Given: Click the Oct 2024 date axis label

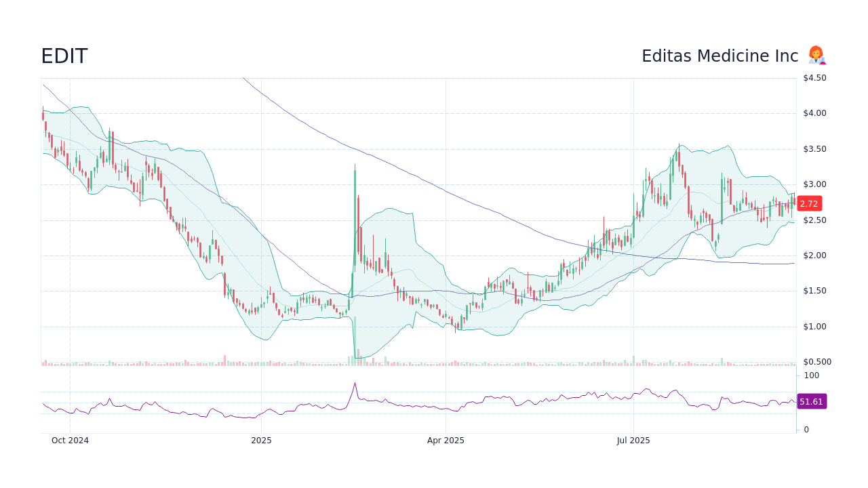Looking at the screenshot, I should click(70, 441).
